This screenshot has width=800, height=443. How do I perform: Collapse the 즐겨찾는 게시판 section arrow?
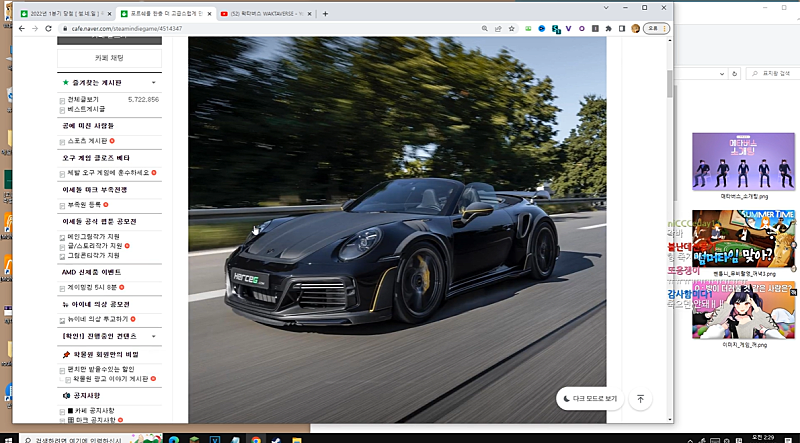point(154,83)
